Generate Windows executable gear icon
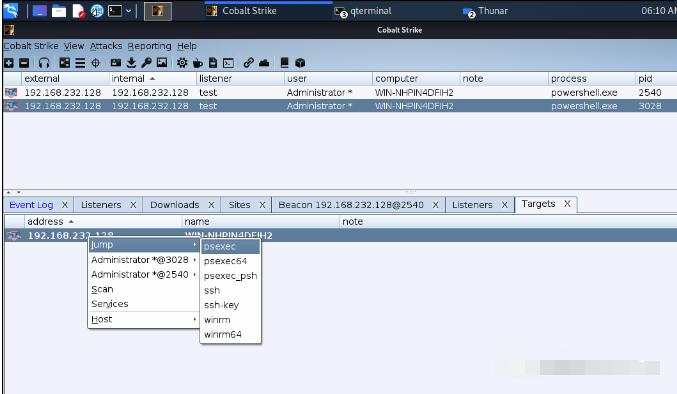Image resolution: width=677 pixels, height=394 pixels. [x=182, y=63]
